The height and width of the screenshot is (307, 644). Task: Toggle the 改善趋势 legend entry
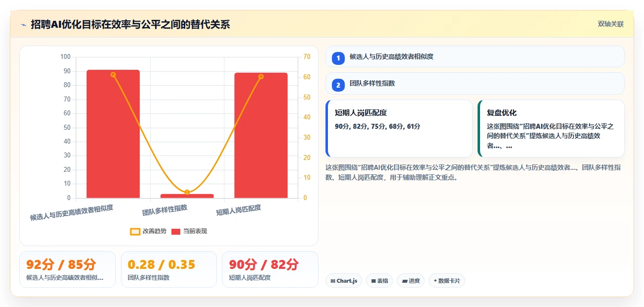point(148,231)
